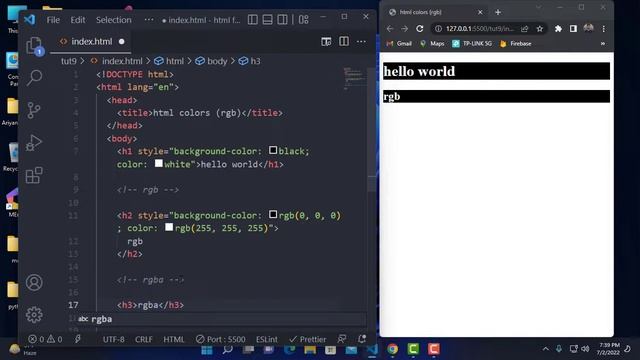The image size is (640, 360).
Task: Open the Search view in activity bar
Action: pyautogui.click(x=34, y=78)
